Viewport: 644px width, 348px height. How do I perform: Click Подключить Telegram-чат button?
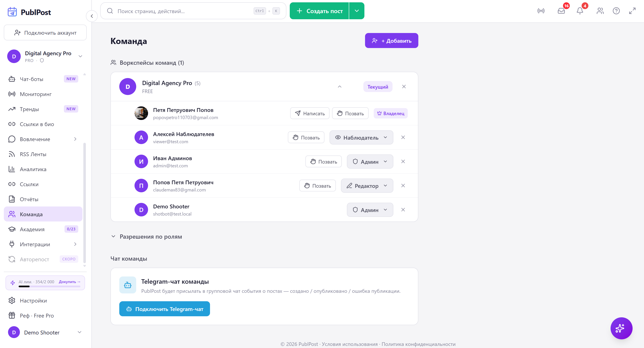(165, 309)
